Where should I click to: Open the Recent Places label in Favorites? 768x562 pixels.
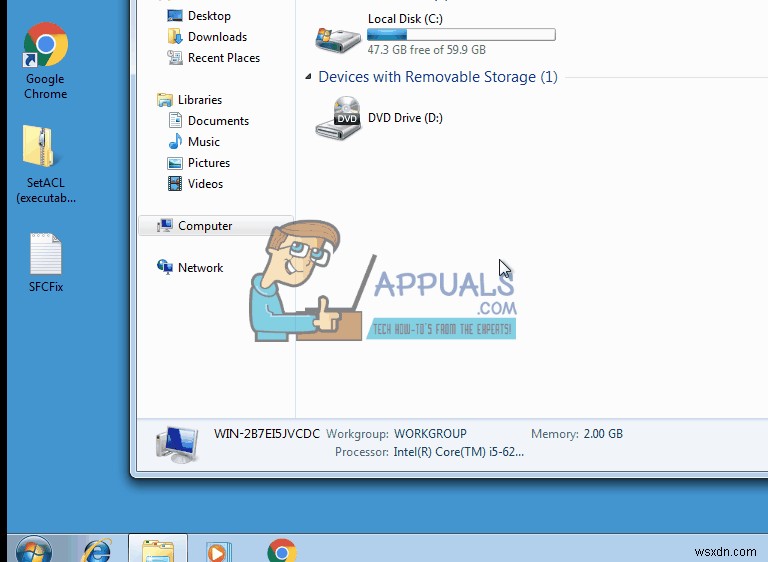(x=224, y=58)
